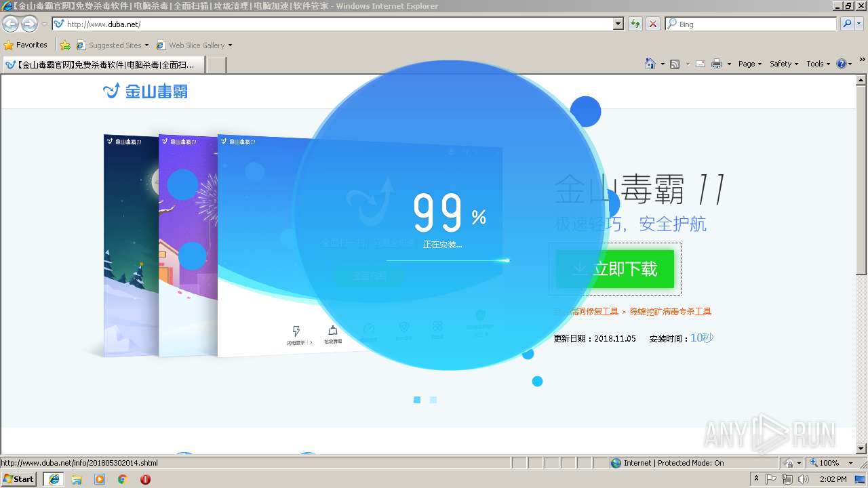868x488 pixels.
Task: Click the browser Forward arrow button
Action: click(29, 24)
